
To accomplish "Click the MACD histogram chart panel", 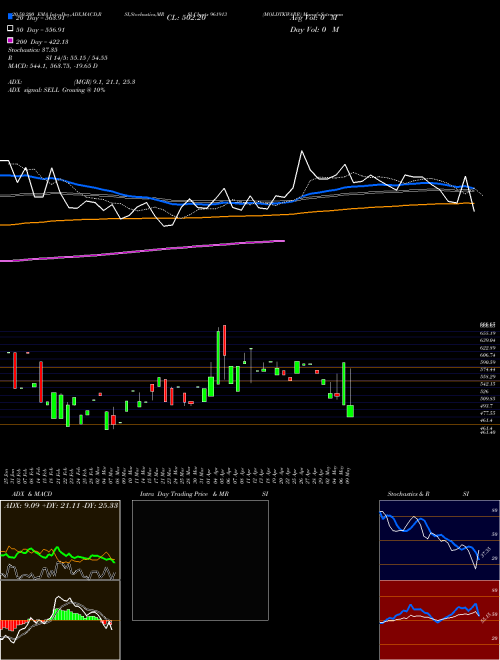I will coord(60,620).
